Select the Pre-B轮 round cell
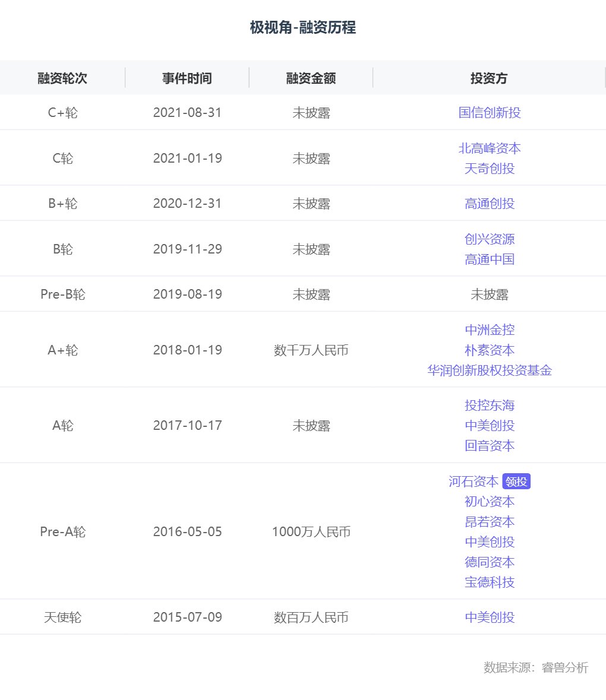Viewport: 606px width, 700px height. coord(62,294)
